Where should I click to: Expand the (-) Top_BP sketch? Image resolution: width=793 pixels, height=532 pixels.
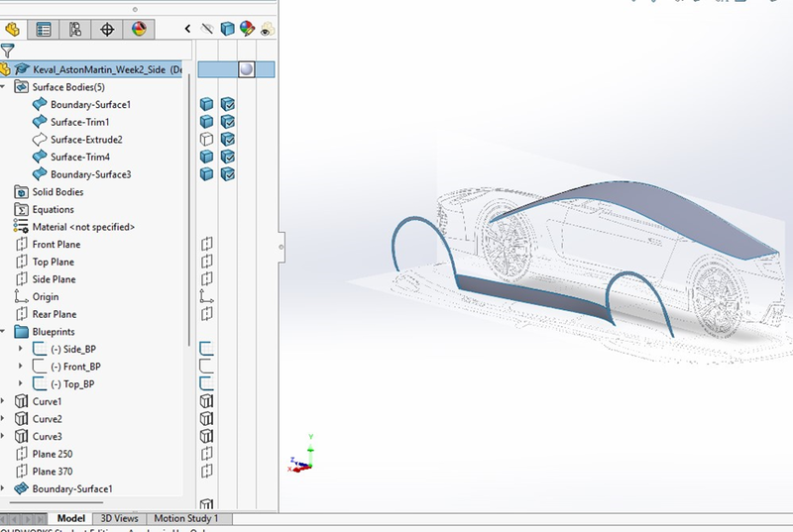pos(20,384)
